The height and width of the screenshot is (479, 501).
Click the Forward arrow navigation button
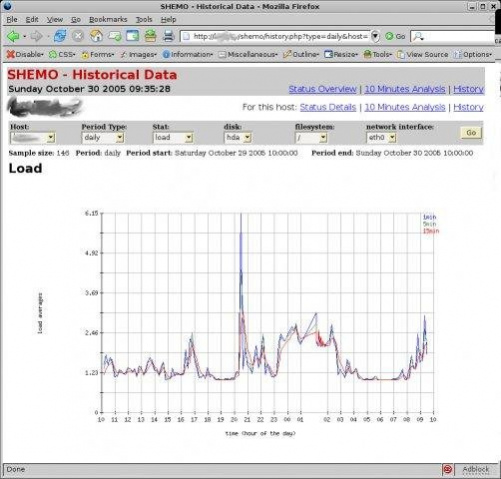point(36,36)
